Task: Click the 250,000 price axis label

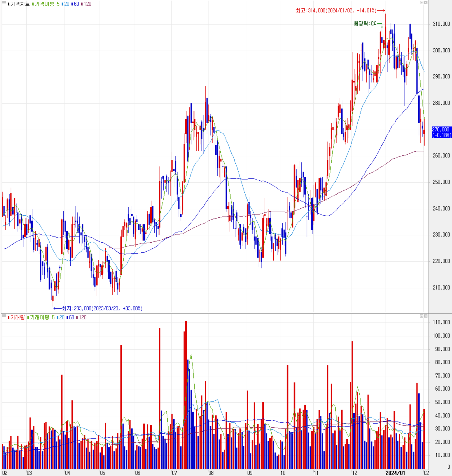Action: point(441,182)
